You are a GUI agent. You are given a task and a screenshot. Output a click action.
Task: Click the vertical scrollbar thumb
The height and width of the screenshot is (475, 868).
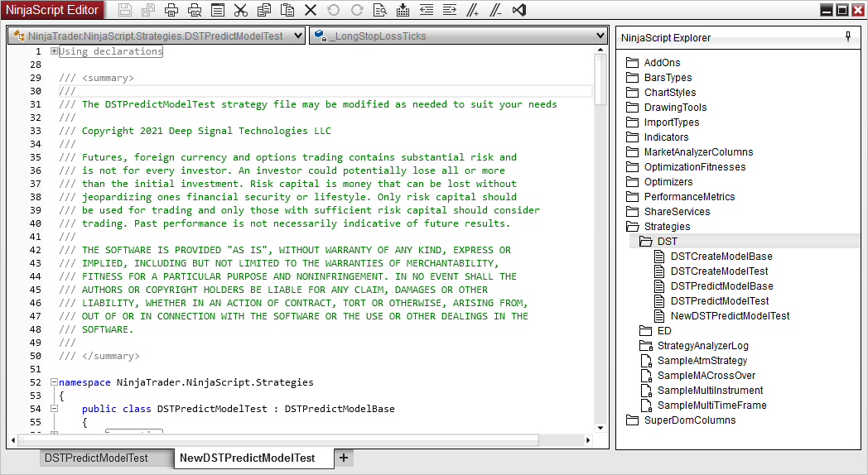pos(600,79)
